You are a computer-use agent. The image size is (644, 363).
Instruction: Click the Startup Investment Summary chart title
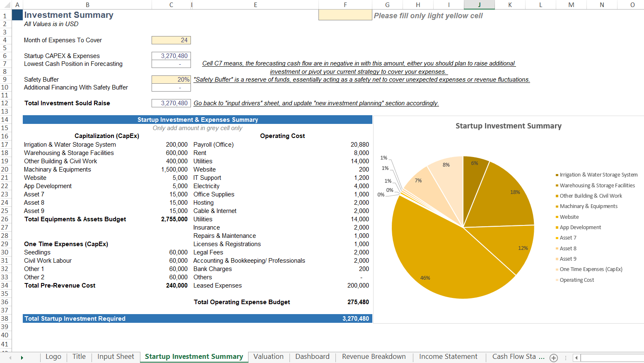tap(508, 126)
